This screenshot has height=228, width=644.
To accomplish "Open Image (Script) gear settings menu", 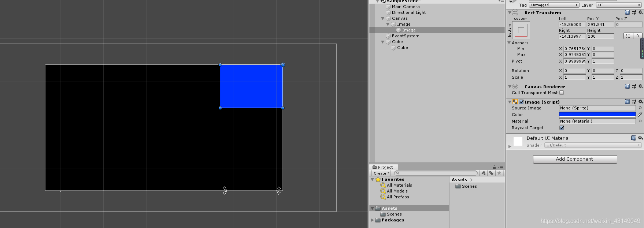I will pyautogui.click(x=640, y=102).
